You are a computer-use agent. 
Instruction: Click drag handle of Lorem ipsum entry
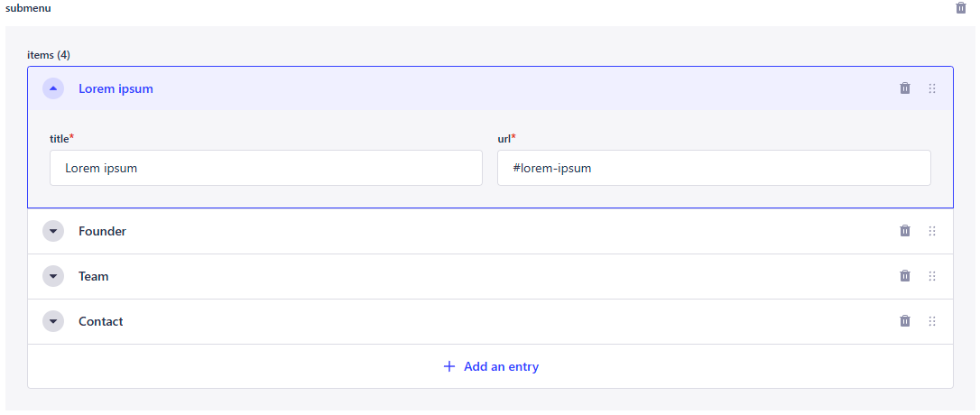[932, 88]
